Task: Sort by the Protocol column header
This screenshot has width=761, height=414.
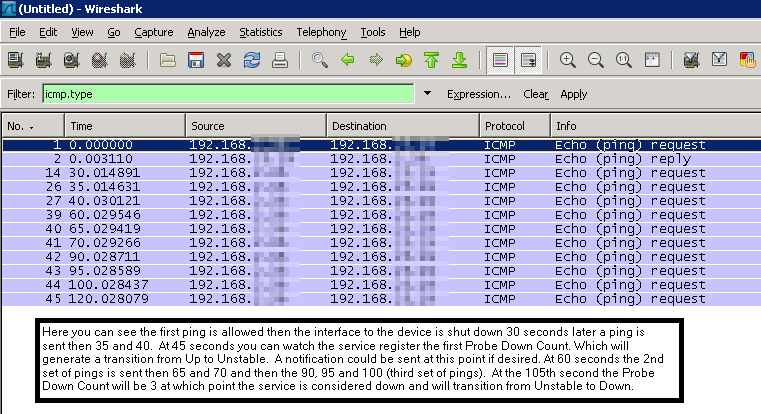Action: pos(514,126)
